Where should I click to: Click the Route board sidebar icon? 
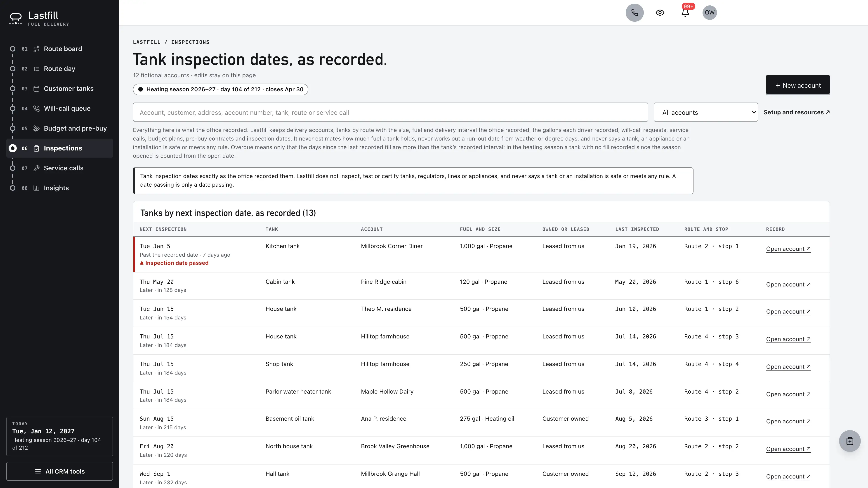click(x=36, y=49)
